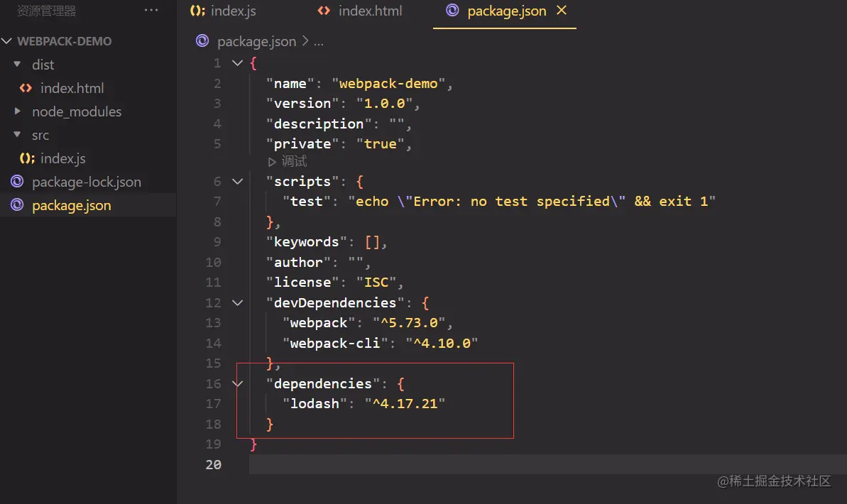Click the icon beside package.json in tree
This screenshot has width=847, height=504.
[x=17, y=205]
